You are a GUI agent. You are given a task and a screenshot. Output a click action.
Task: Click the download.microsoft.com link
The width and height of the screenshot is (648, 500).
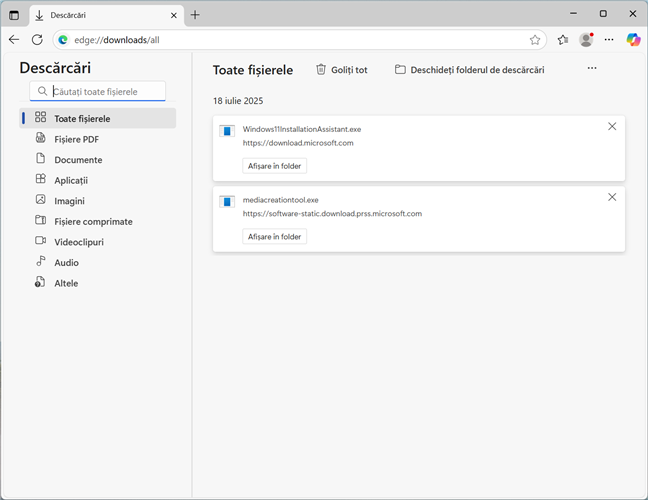pyautogui.click(x=298, y=143)
